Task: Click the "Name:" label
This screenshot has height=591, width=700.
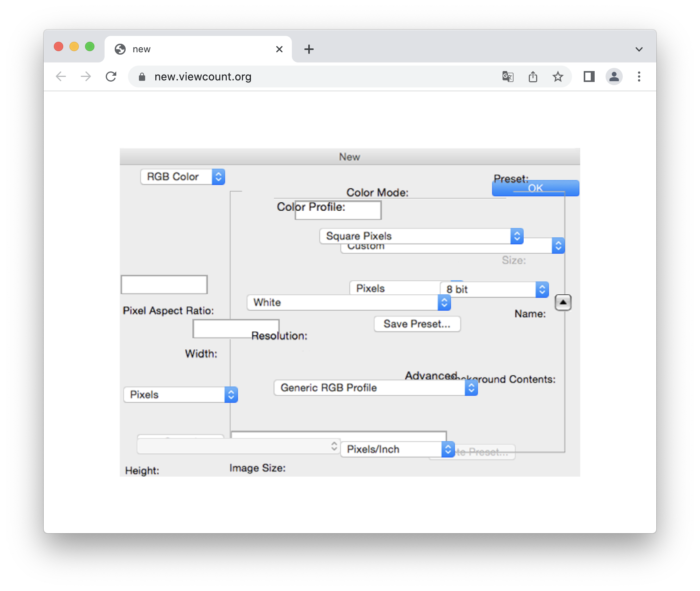Action: click(x=530, y=314)
